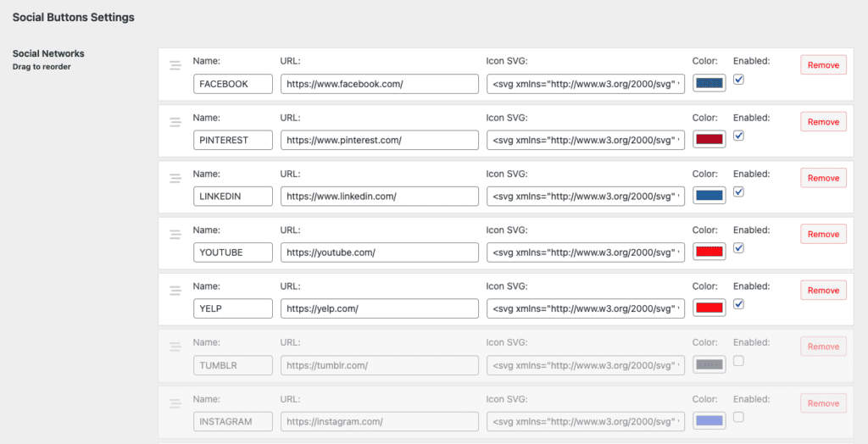This screenshot has width=868, height=444.
Task: Open the INSTAGRAM lavender color swatch
Action: (x=709, y=421)
